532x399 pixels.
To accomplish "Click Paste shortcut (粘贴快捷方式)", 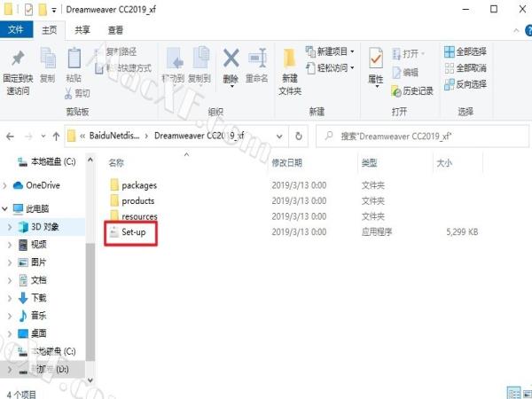I will (123, 68).
